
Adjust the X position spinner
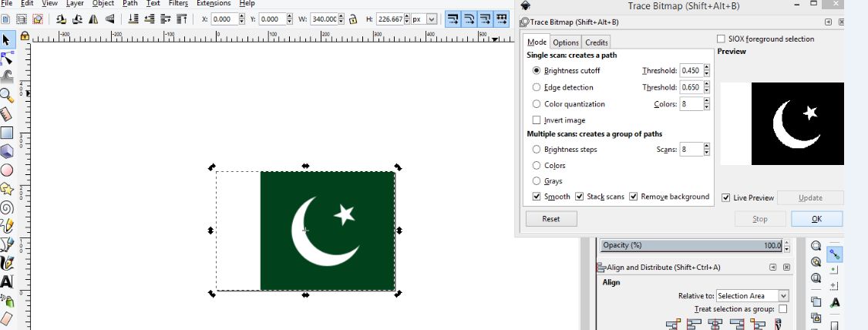242,19
